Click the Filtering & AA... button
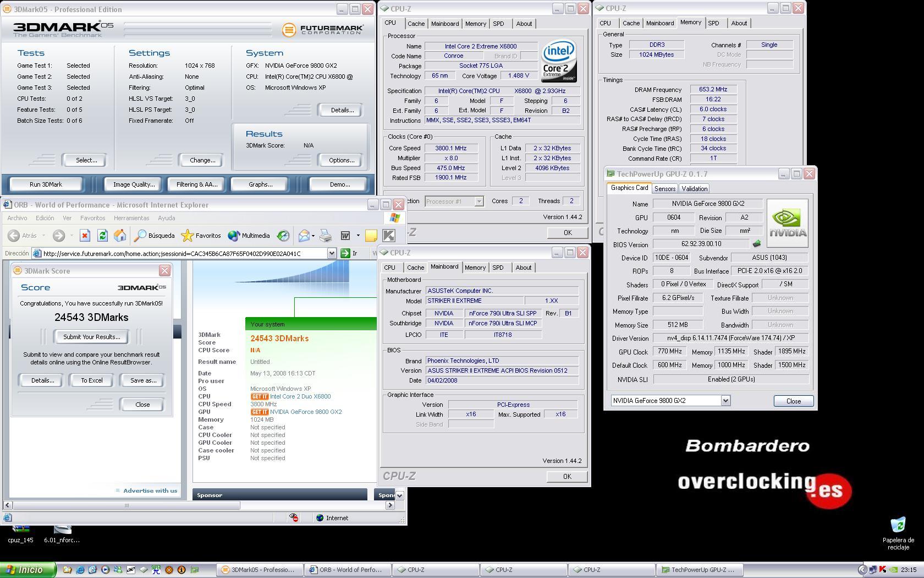 tap(197, 184)
